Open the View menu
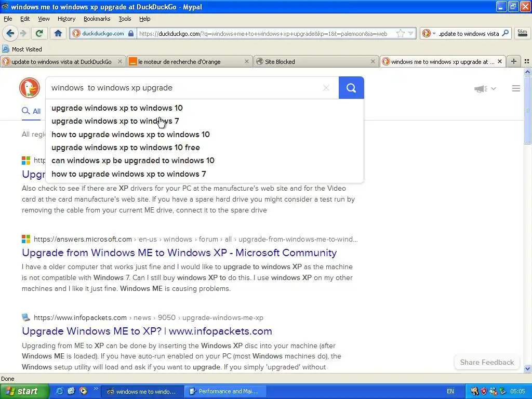Image resolution: width=532 pixels, height=399 pixels. pyautogui.click(x=44, y=19)
